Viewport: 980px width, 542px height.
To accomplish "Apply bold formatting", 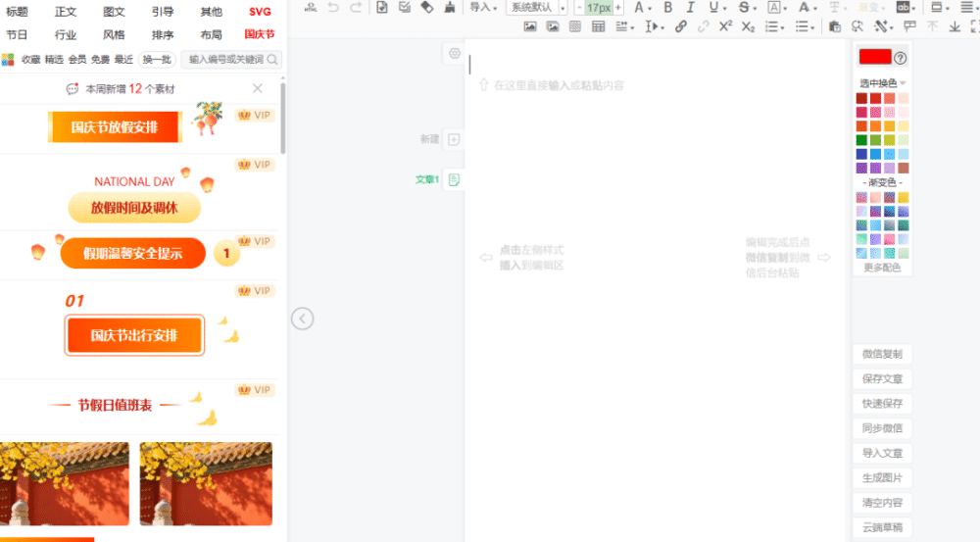I will pos(668,8).
